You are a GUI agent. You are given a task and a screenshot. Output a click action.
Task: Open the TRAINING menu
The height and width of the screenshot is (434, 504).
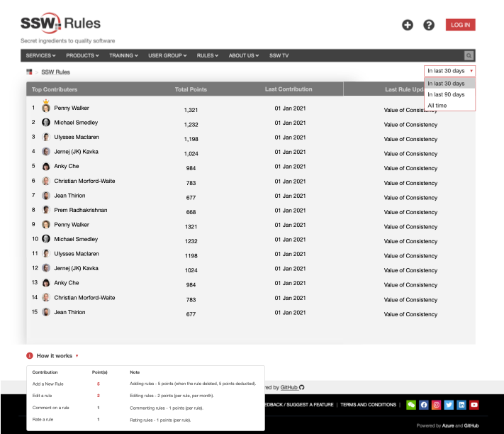pyautogui.click(x=123, y=55)
